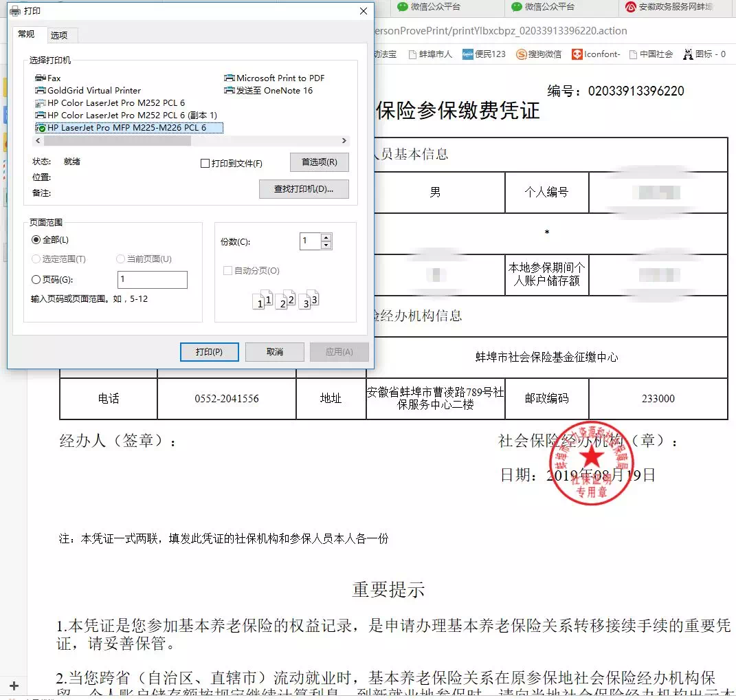Click 邮政编码 table cell
This screenshot has width=736, height=700.
click(x=547, y=398)
